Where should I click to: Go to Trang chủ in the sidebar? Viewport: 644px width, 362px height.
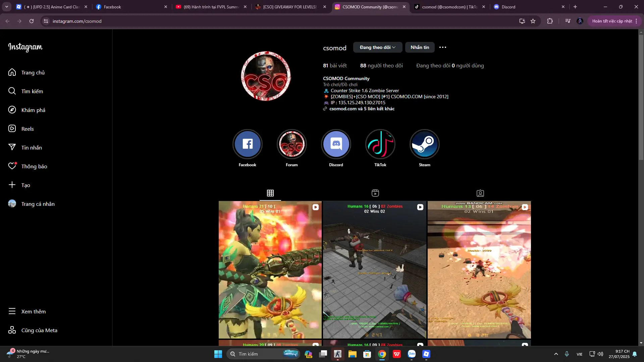point(26,72)
